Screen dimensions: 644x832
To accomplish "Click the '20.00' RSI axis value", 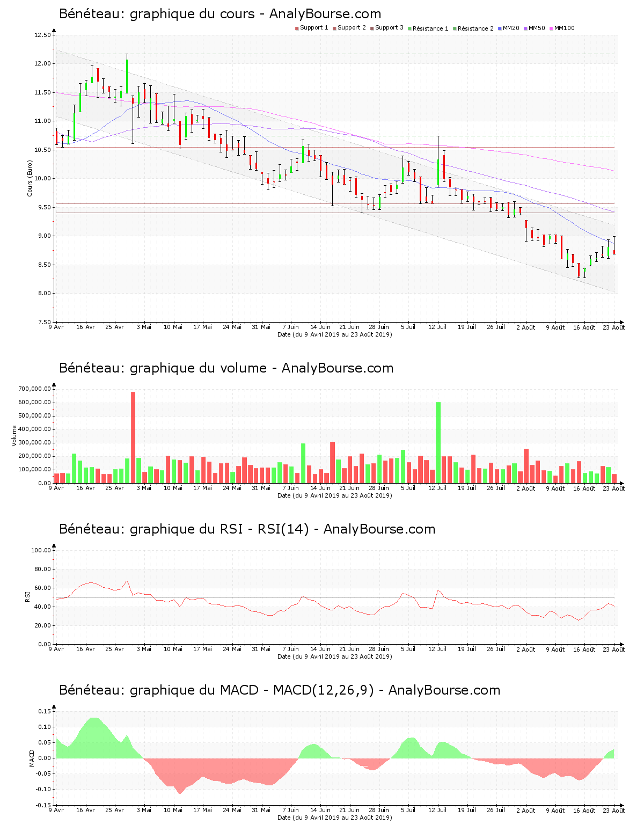I will tap(42, 625).
